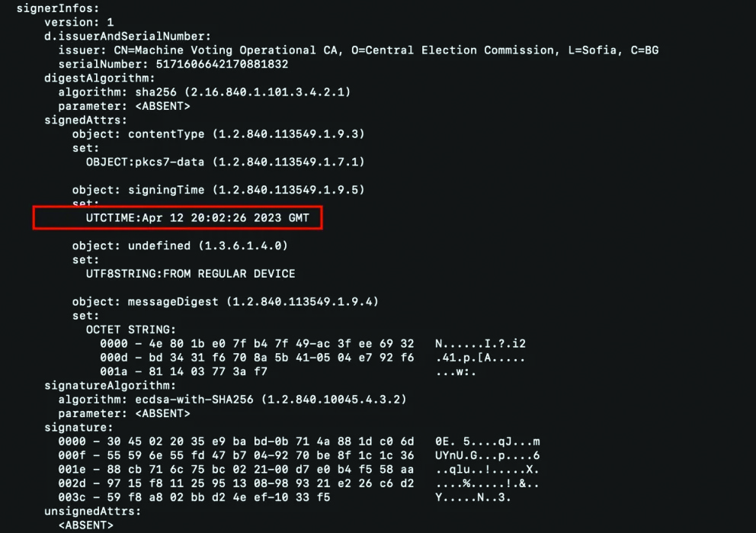Screen dimensions: 756x533
Task: Click the sha256 algorithm line
Action: (204, 92)
